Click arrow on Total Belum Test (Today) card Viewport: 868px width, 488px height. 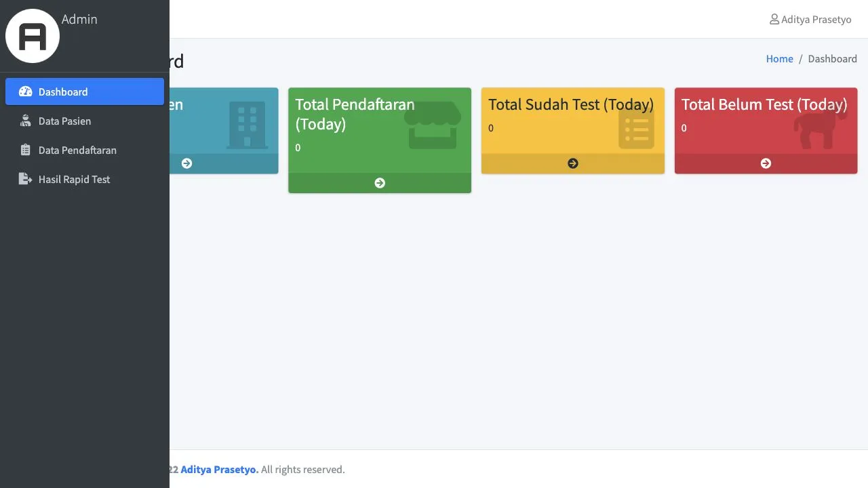(766, 163)
